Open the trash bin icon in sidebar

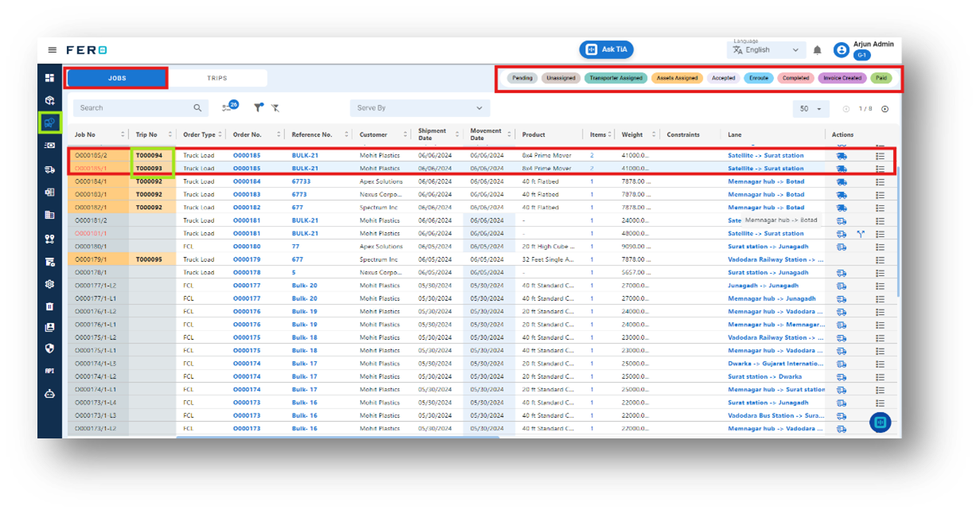(x=49, y=306)
